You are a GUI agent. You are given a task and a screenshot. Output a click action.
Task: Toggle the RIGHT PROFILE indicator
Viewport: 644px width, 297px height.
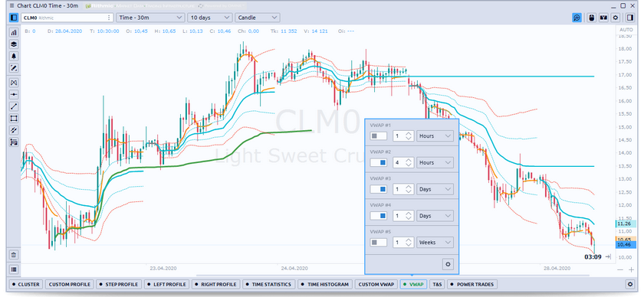pyautogui.click(x=215, y=284)
